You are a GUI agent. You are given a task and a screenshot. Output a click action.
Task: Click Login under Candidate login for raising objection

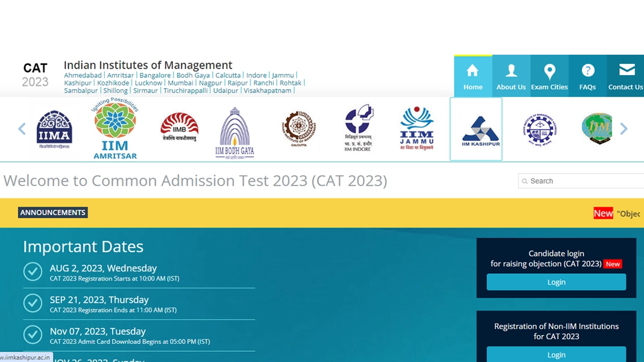point(556,282)
